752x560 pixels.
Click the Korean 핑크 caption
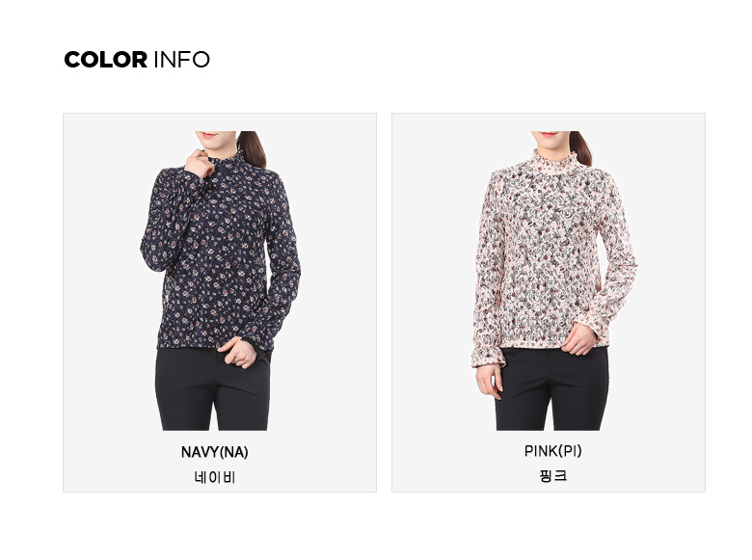pyautogui.click(x=553, y=476)
